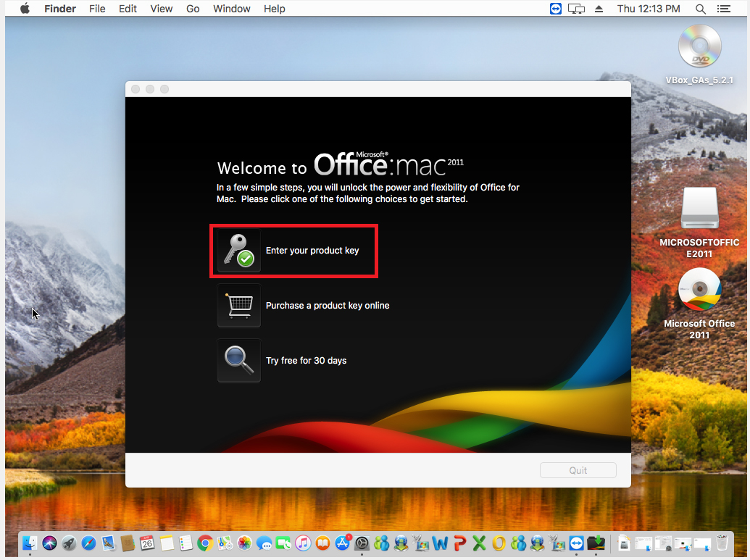Open Google Chrome from the Dock

click(x=205, y=543)
